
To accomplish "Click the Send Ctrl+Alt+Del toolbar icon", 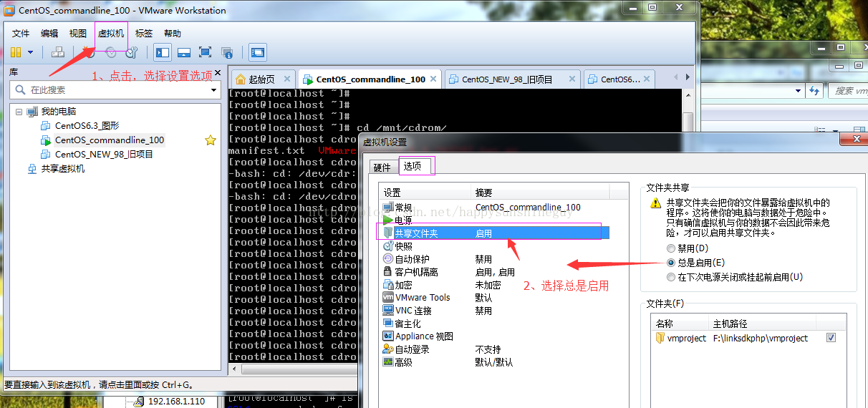I will (x=59, y=52).
